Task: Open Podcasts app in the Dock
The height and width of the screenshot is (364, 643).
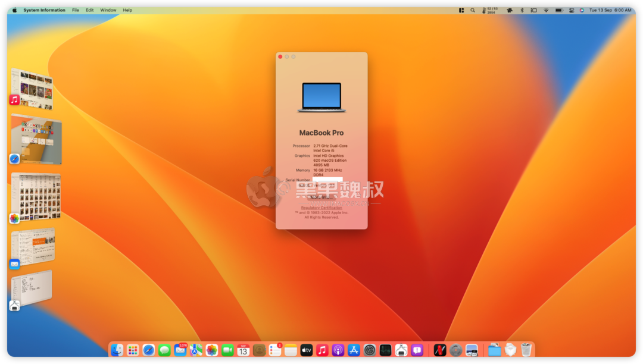Action: point(338,350)
